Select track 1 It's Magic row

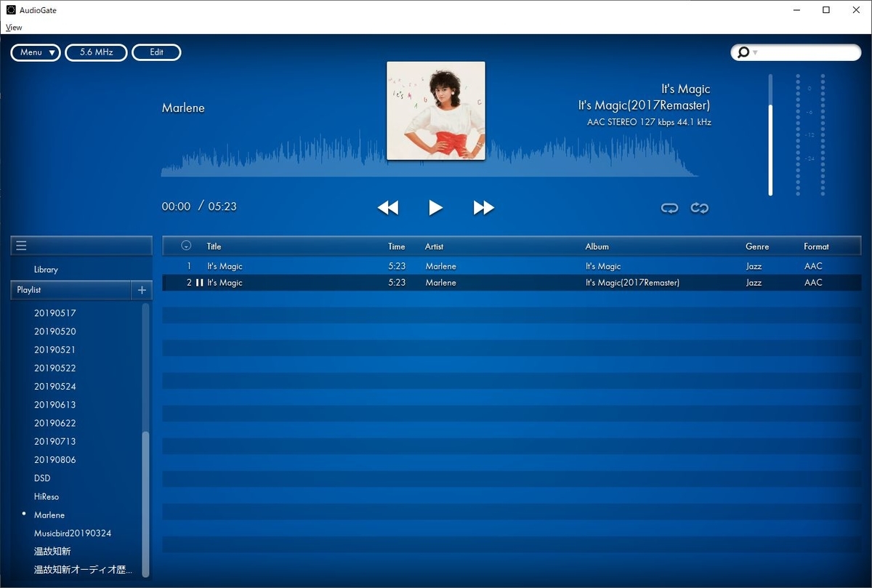(x=512, y=266)
